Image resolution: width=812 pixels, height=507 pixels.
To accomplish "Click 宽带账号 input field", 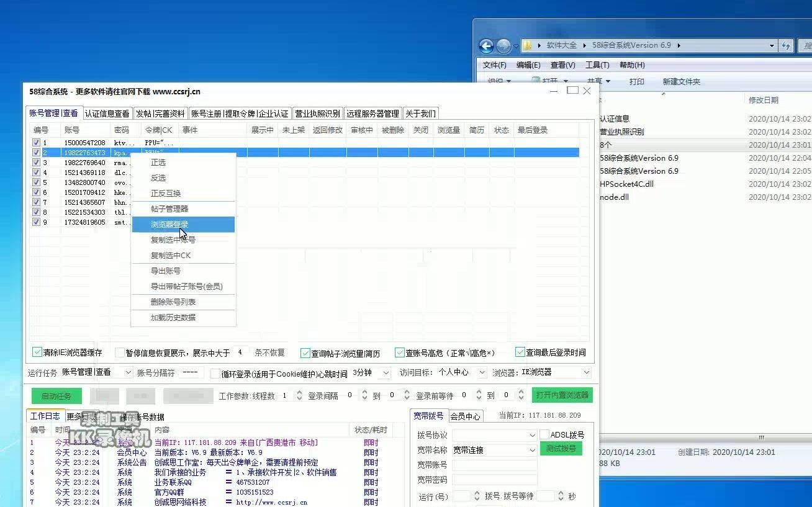I will coord(494,465).
